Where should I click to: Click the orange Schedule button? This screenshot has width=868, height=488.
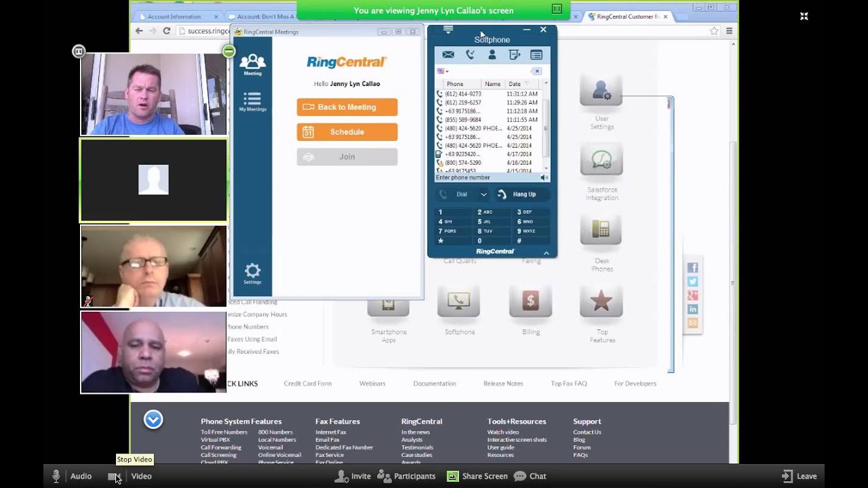click(347, 132)
